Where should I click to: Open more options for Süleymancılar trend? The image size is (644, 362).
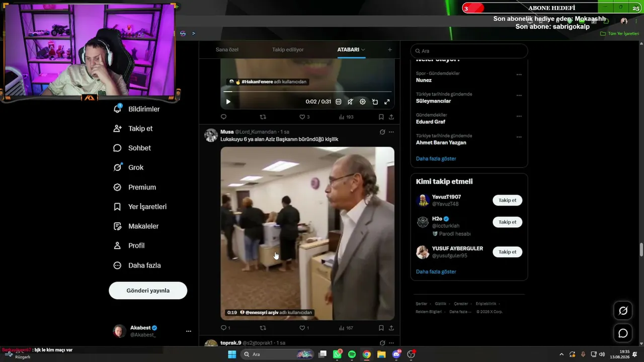point(519,96)
